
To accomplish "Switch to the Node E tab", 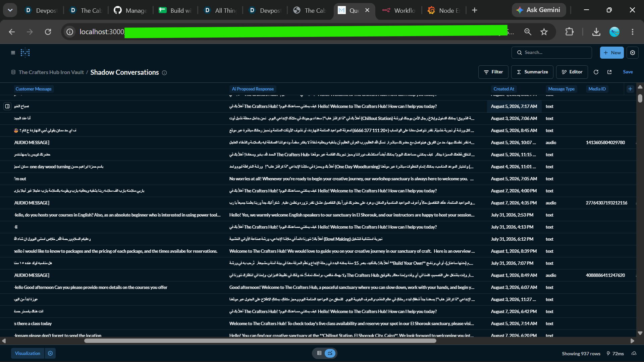I will (444, 10).
